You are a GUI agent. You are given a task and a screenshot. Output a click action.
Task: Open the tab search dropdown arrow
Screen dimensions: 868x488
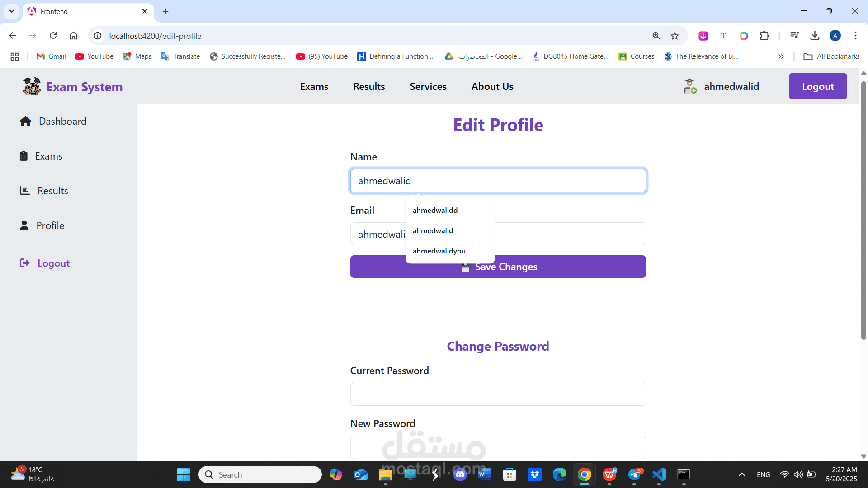pos(12,11)
